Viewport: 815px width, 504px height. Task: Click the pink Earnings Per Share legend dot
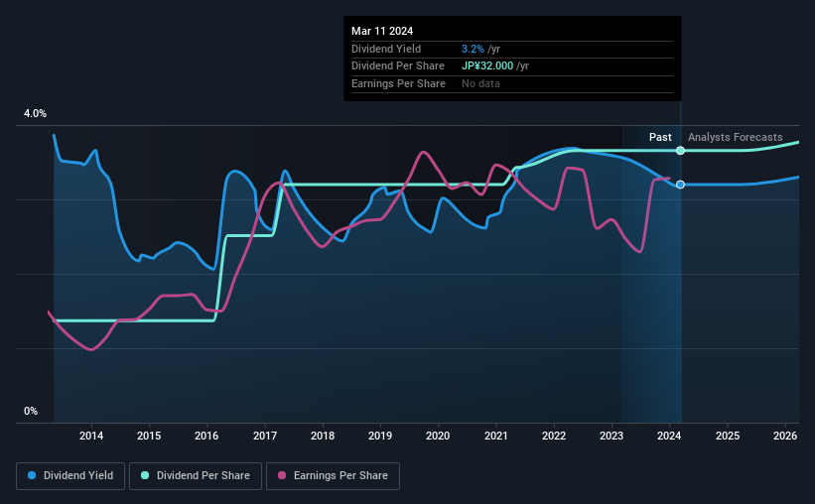pyautogui.click(x=282, y=475)
